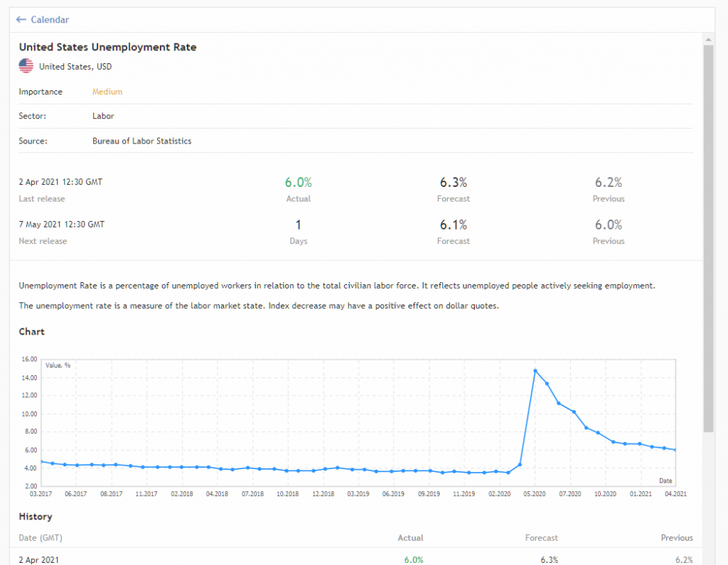Viewport: 728px width, 565px height.
Task: Click the '2 Apr 2021 12:30 GMT' release date
Action: (60, 182)
